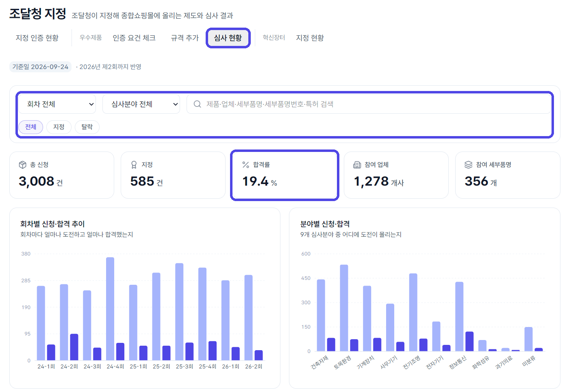This screenshot has width=569, height=392.
Task: Click the ribbon icon beside 지정 card
Action: (134, 165)
